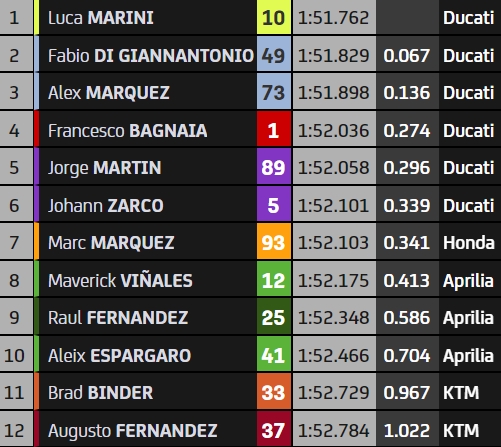
Task: Open Marc MARQUEZ rider entry
Action: 111,243
